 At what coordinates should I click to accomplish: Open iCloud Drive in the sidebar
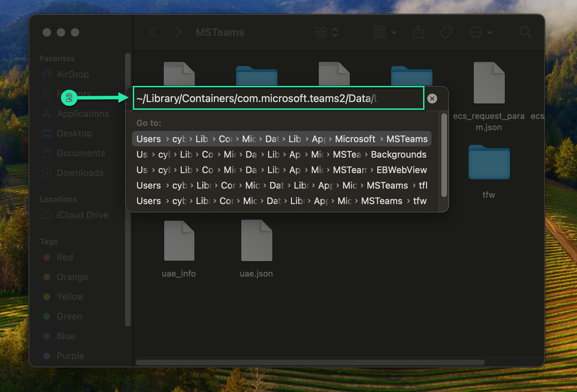[x=75, y=215]
